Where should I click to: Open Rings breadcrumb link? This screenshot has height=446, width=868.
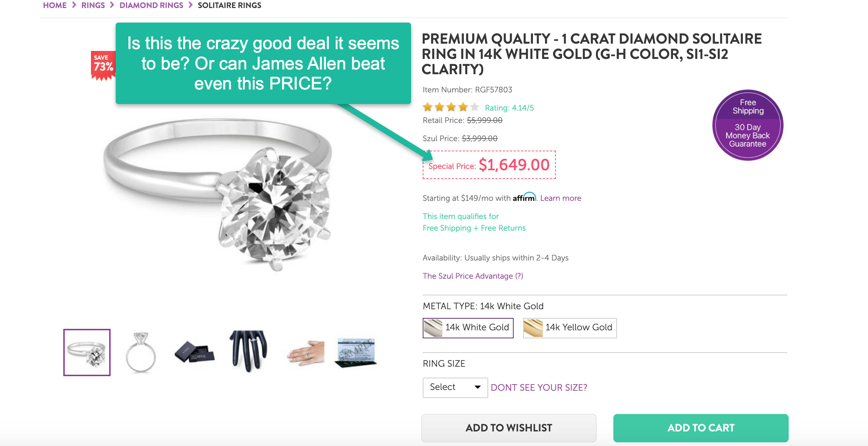click(x=93, y=5)
